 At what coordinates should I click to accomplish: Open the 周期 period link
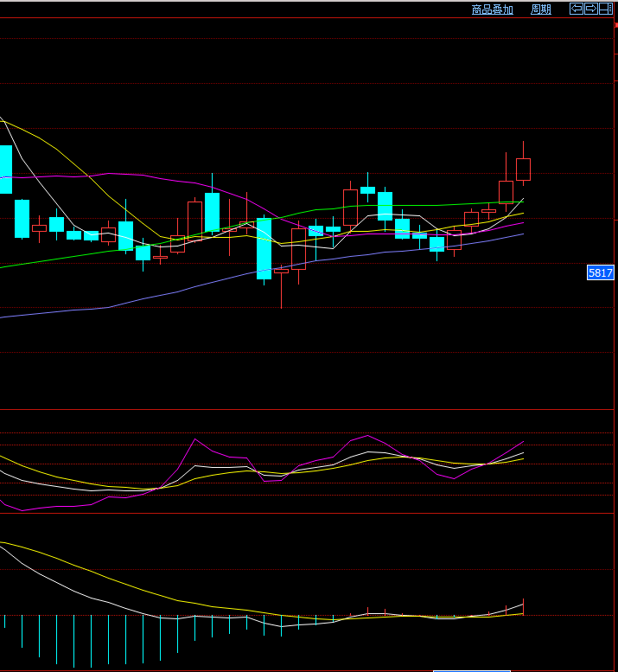[x=540, y=10]
